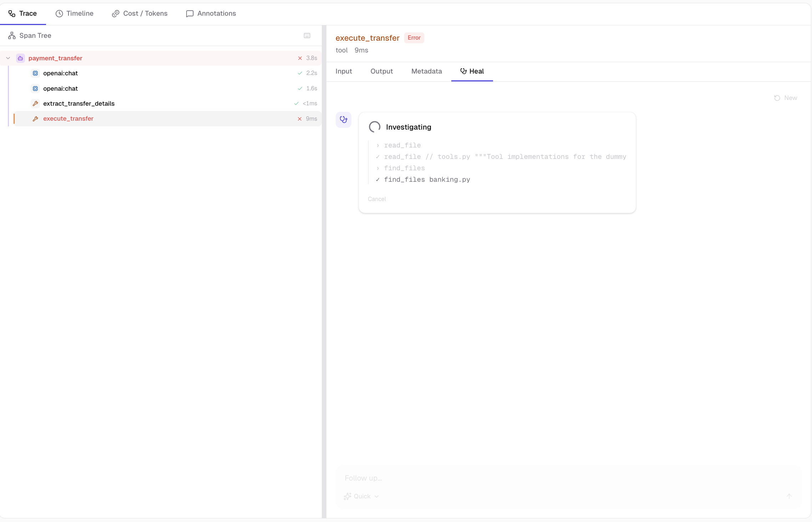This screenshot has width=812, height=522.
Task: Open the Quick mode dropdown
Action: click(x=361, y=496)
